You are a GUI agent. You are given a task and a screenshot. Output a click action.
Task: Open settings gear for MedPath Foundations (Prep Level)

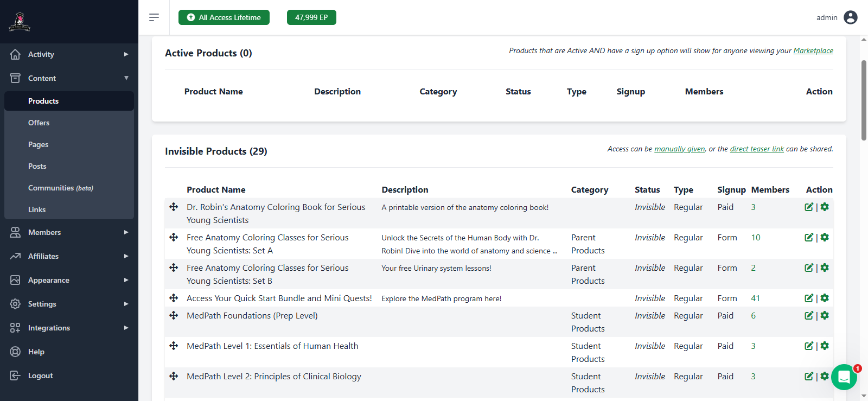pos(825,316)
